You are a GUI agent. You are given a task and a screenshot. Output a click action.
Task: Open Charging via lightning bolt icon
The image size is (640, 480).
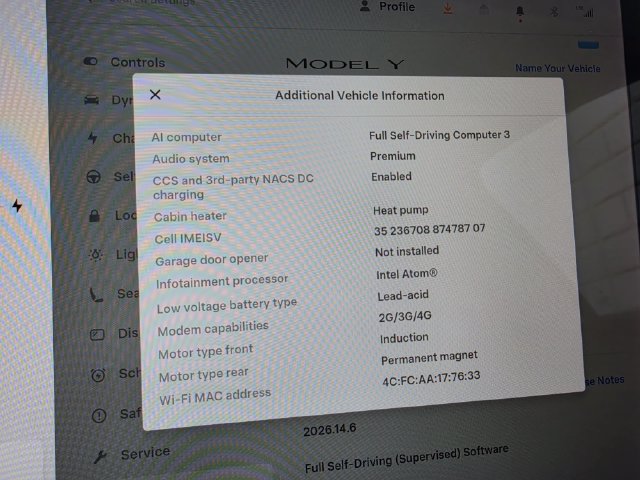93,138
